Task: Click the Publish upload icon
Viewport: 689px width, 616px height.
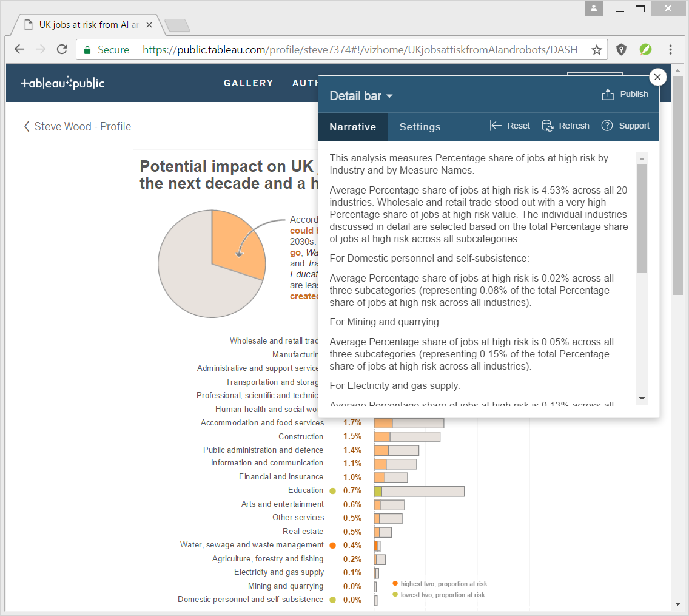Action: tap(608, 95)
